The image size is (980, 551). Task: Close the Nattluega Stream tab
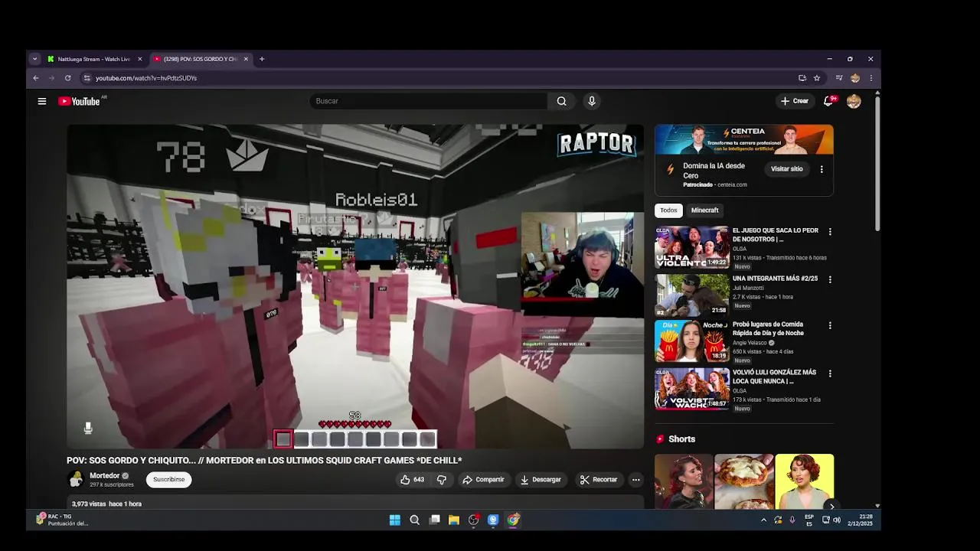(139, 59)
